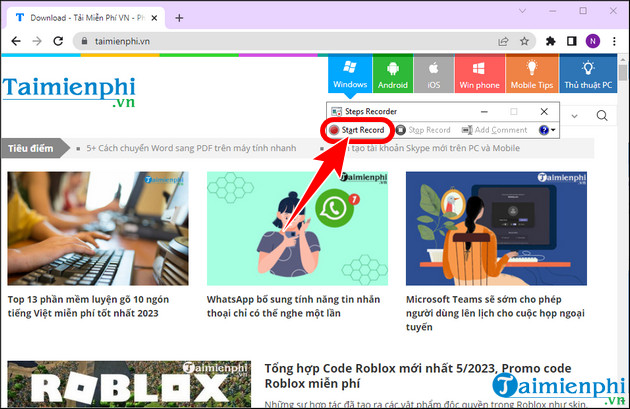Open the tab search chevron in title bar
Viewport: 630px width, 409px height.
pos(522,11)
